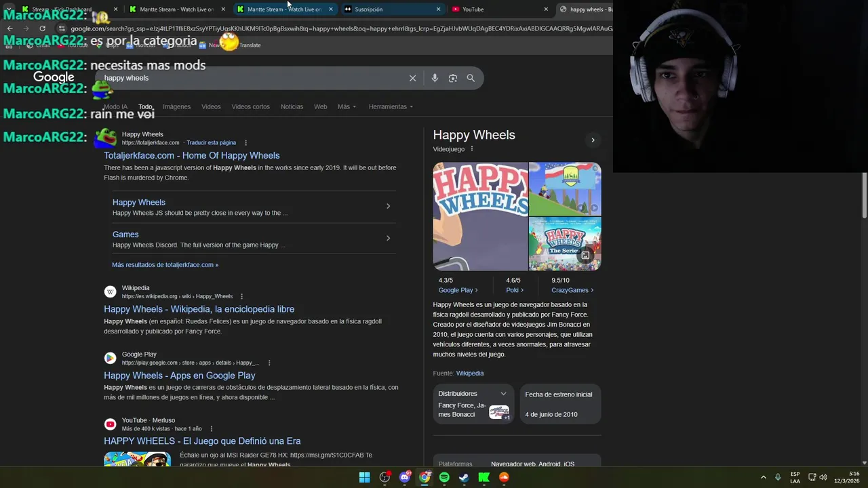
Task: Open the Google Play rating link
Action: point(458,290)
